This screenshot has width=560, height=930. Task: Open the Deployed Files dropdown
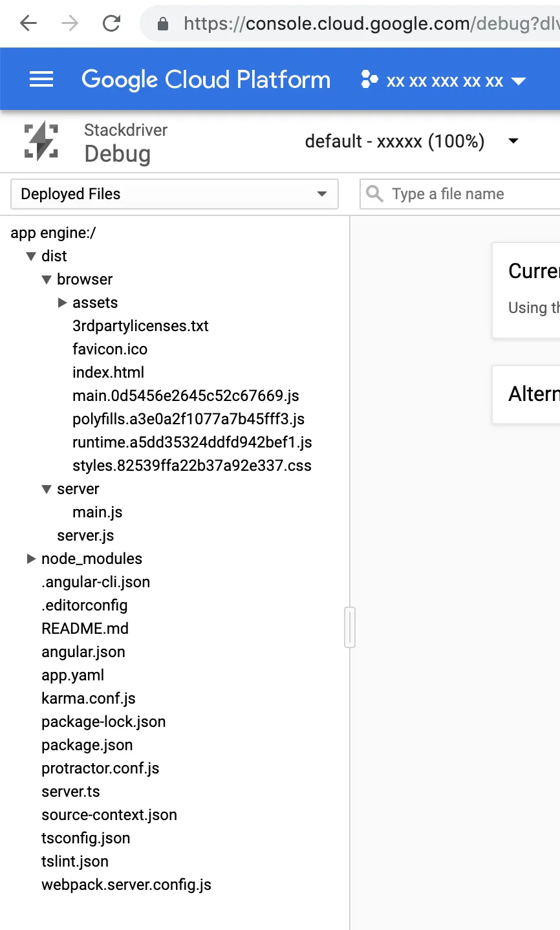[x=175, y=194]
